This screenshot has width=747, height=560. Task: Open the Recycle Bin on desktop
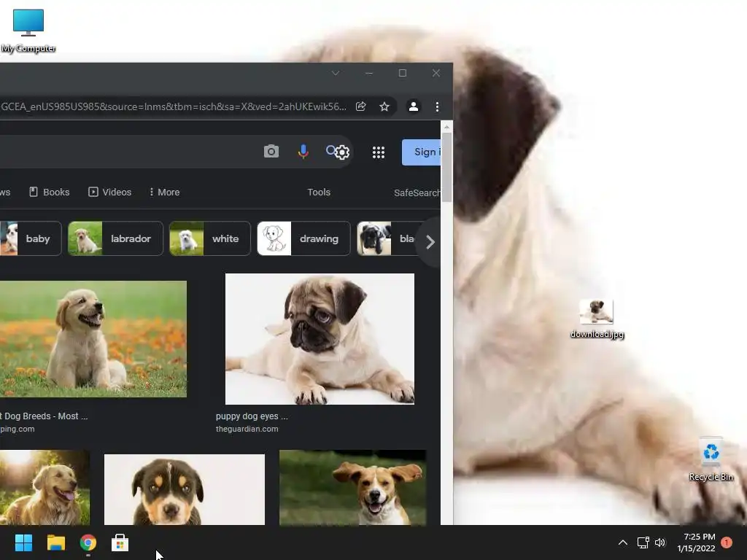tap(711, 459)
